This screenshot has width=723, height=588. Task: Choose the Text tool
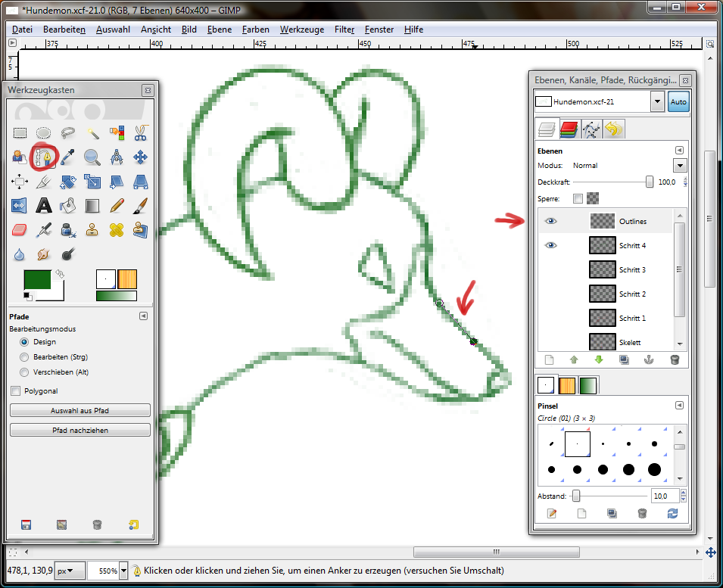[x=44, y=206]
